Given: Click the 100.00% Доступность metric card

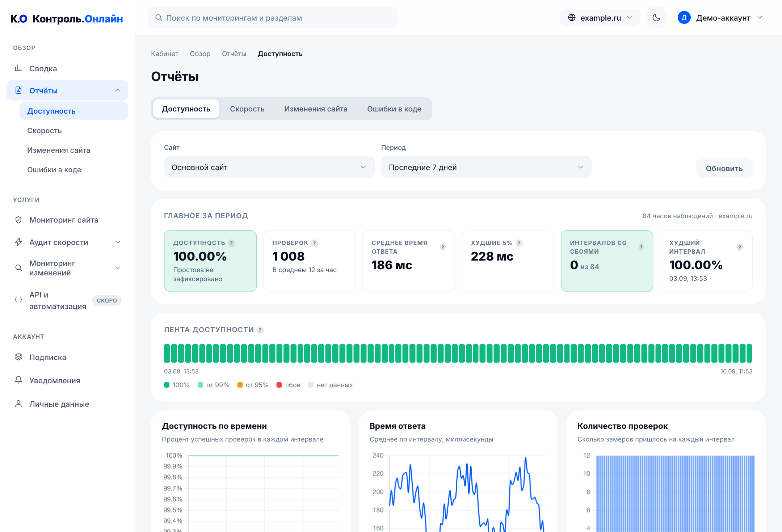Looking at the screenshot, I should pos(210,261).
